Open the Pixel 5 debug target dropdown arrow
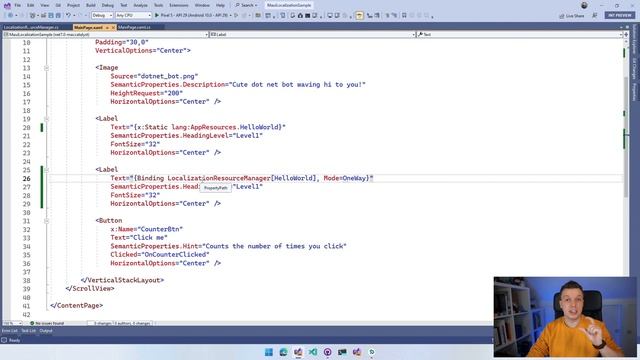The height and width of the screenshot is (360, 640). point(231,16)
